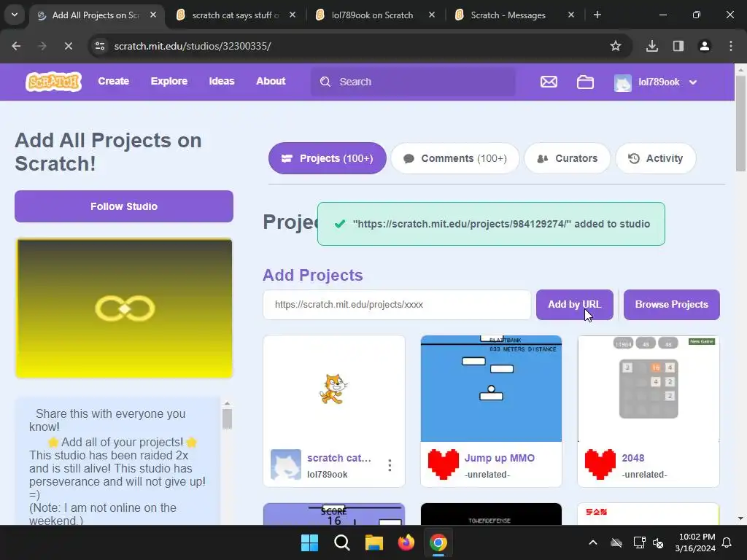Switch to the Comments (100+) tab
The height and width of the screenshot is (560, 747).
[x=455, y=158]
